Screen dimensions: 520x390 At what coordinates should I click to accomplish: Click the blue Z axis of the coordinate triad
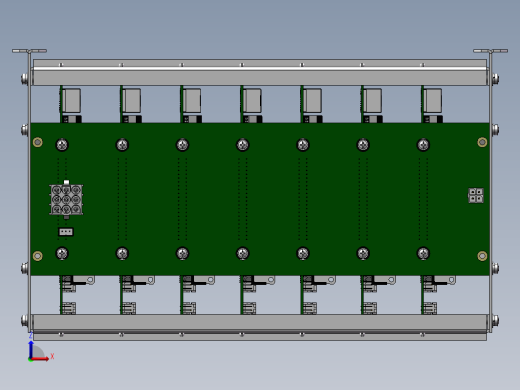click(x=31, y=349)
